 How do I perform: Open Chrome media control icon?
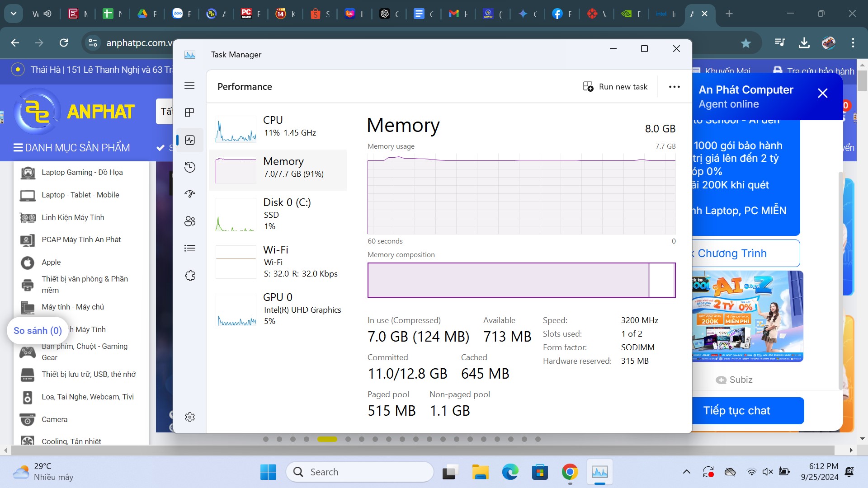click(779, 43)
